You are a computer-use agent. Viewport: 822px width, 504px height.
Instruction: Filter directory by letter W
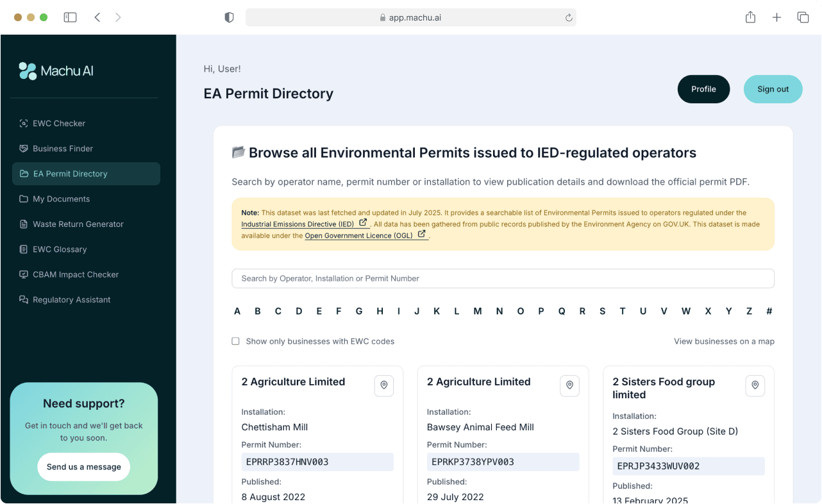click(x=686, y=311)
